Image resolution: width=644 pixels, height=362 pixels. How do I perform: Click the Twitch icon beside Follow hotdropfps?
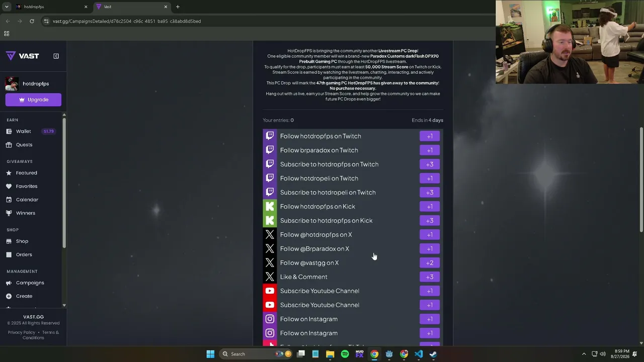click(x=270, y=136)
